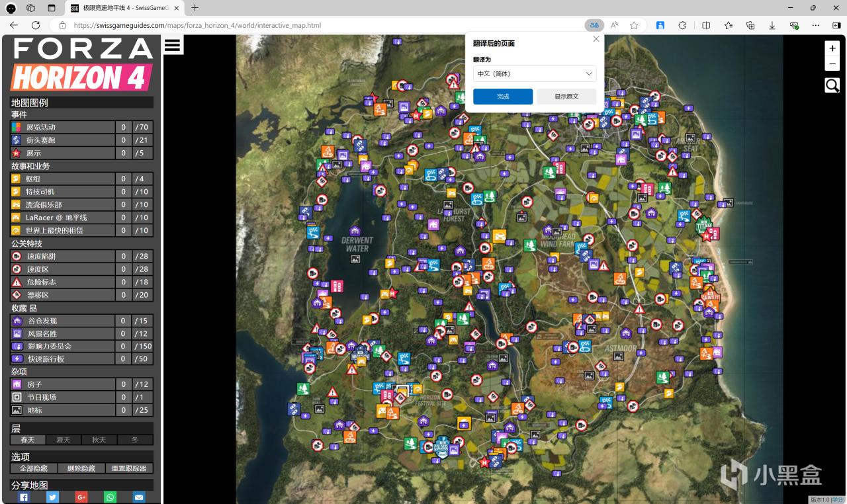Open split screen view icon
This screenshot has height=504, width=847.
pyautogui.click(x=706, y=25)
